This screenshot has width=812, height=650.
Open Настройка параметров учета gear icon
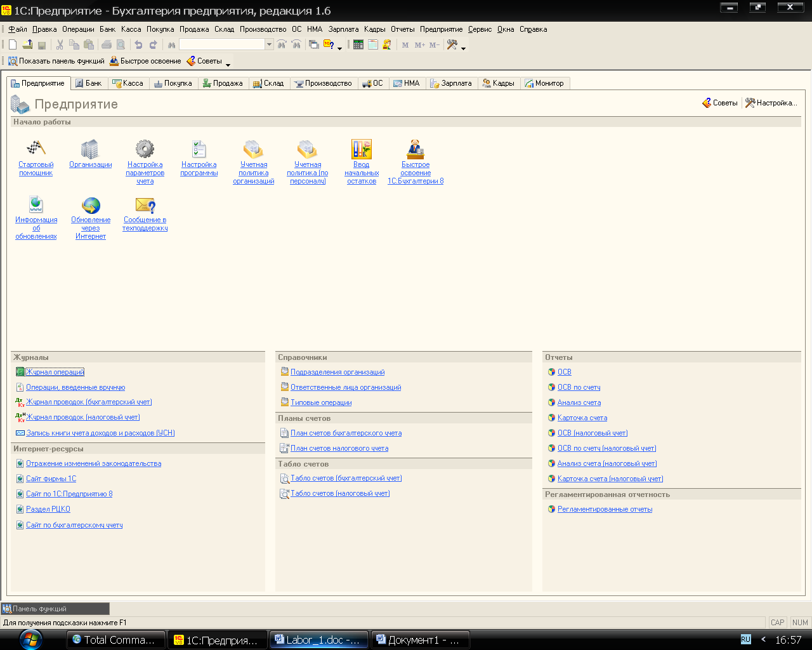click(145, 149)
